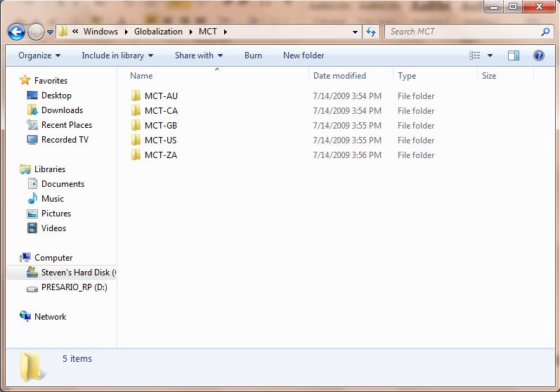Click the Network icon in navigation pane
The width and height of the screenshot is (560, 392).
point(25,316)
